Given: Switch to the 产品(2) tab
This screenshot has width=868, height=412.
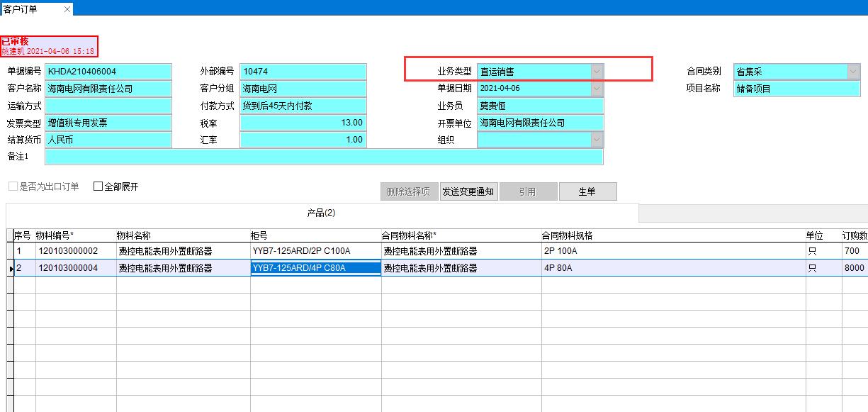Looking at the screenshot, I should click(321, 213).
